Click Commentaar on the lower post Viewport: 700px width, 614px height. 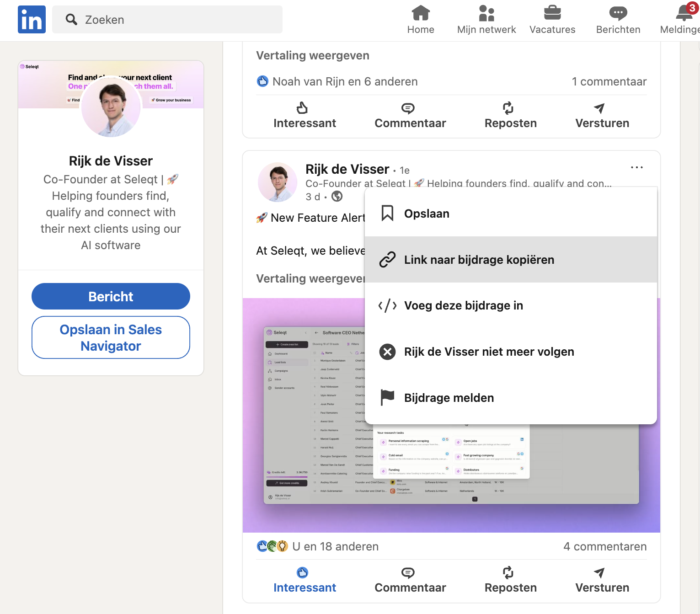pyautogui.click(x=410, y=580)
